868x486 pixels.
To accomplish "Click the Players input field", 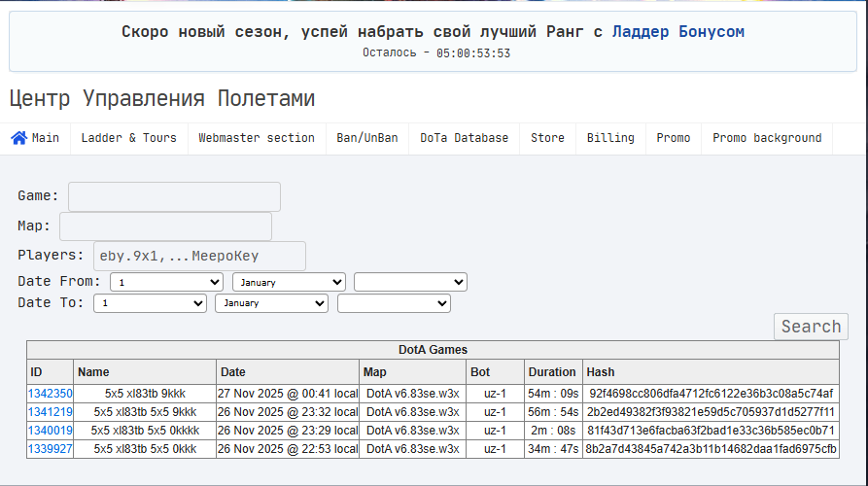I will [x=199, y=256].
